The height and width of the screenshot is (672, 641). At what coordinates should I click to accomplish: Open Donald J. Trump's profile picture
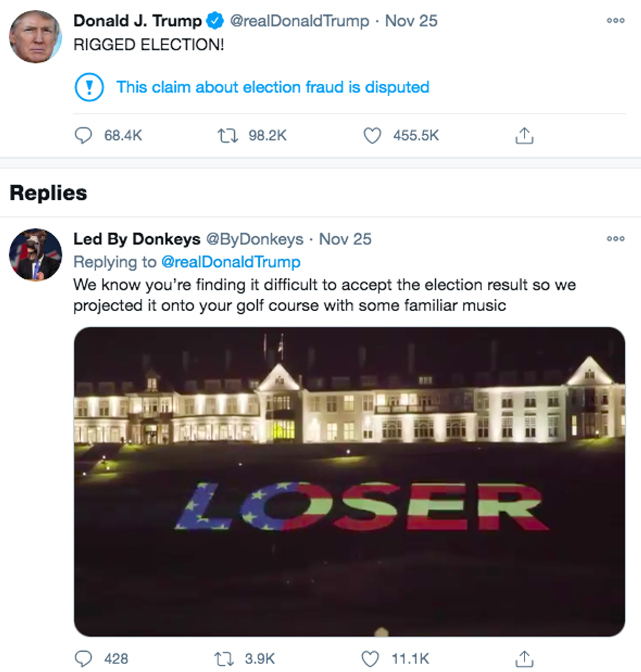35,37
